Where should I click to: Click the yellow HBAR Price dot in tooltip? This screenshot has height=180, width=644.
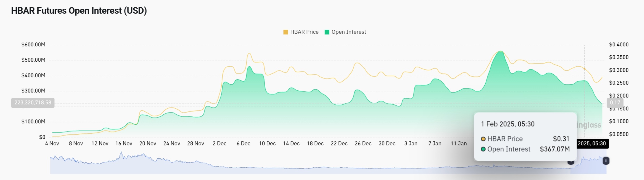483,139
